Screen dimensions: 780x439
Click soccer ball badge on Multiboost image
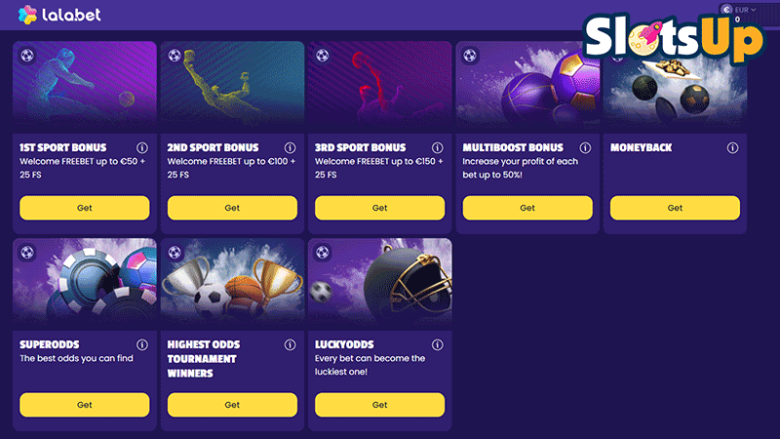pos(470,56)
